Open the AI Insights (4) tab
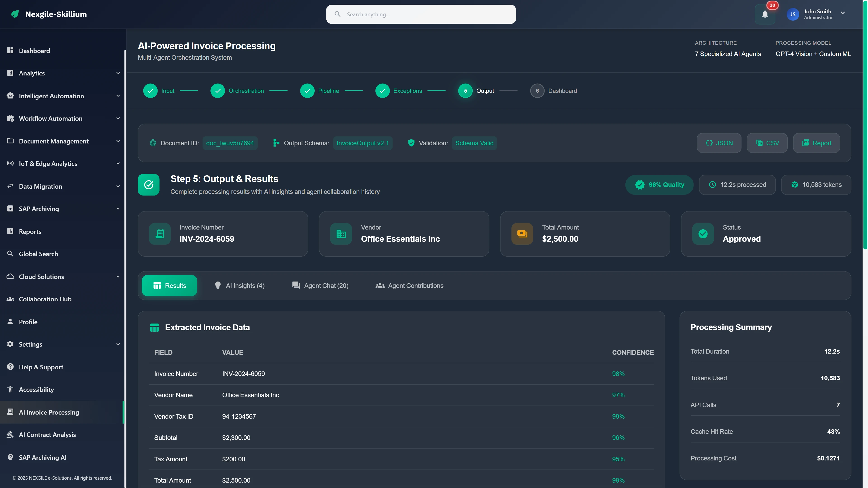 tap(240, 285)
